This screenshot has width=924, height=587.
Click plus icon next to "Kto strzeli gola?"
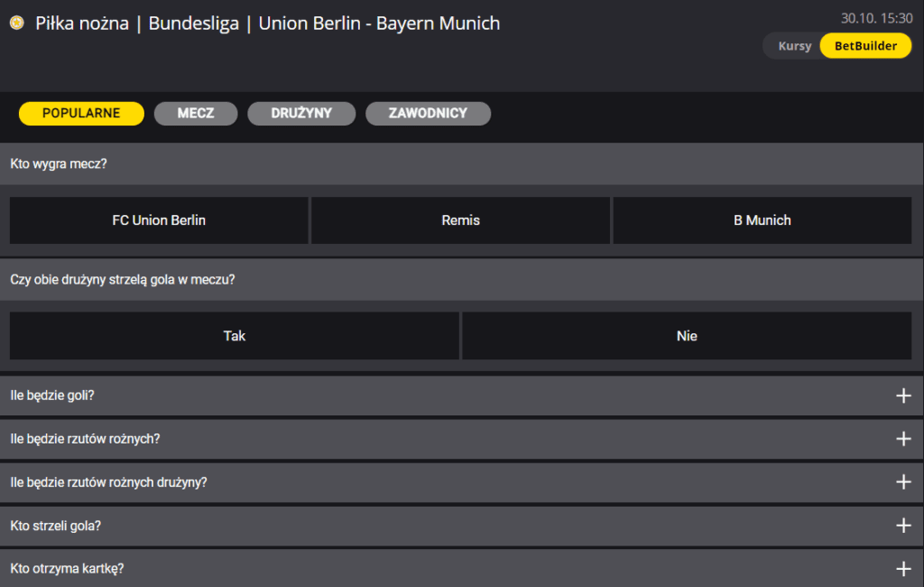tap(903, 525)
